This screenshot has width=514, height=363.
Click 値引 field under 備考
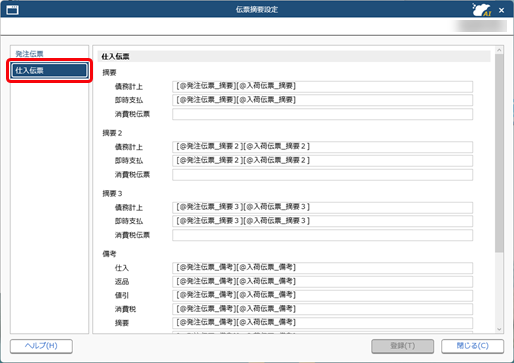coord(322,295)
